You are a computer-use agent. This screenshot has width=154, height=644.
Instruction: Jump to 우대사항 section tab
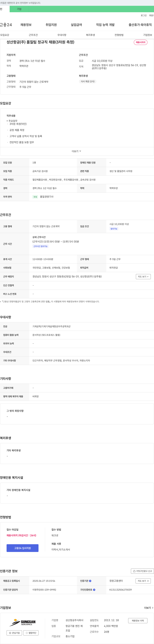pos(62,35)
